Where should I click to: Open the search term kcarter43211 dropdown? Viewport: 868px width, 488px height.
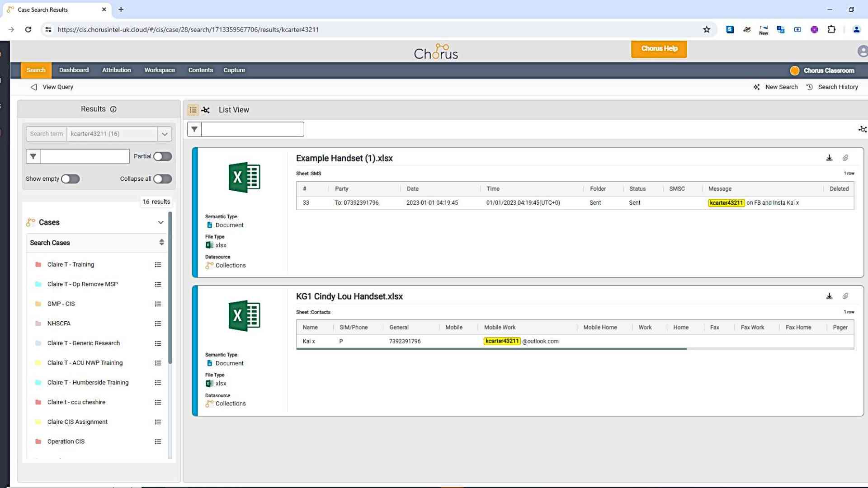(165, 134)
